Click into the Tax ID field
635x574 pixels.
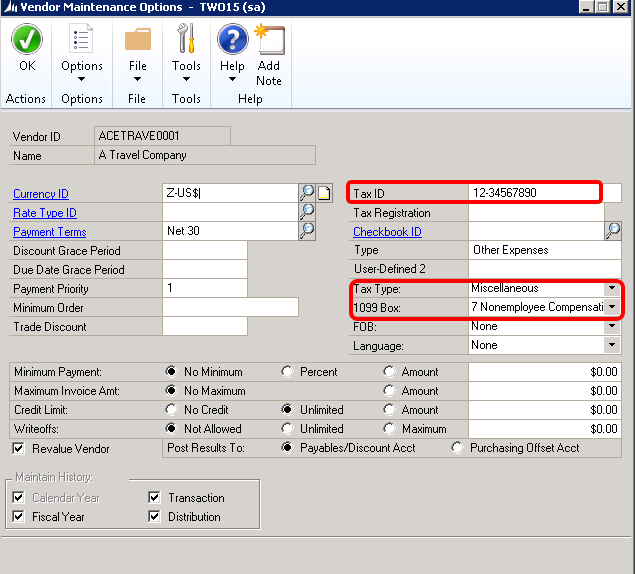pos(532,193)
